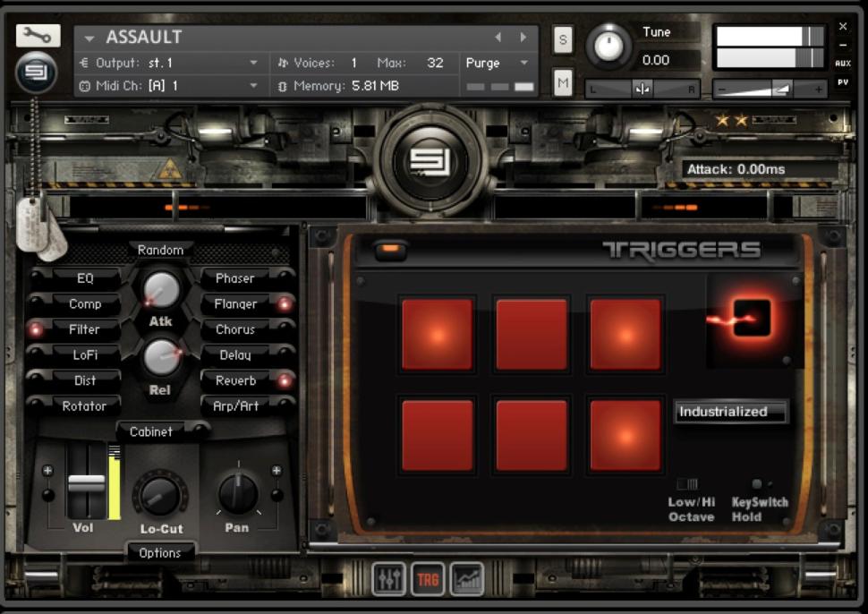Open the mixer view icon
868x614 pixels.
[x=389, y=579]
